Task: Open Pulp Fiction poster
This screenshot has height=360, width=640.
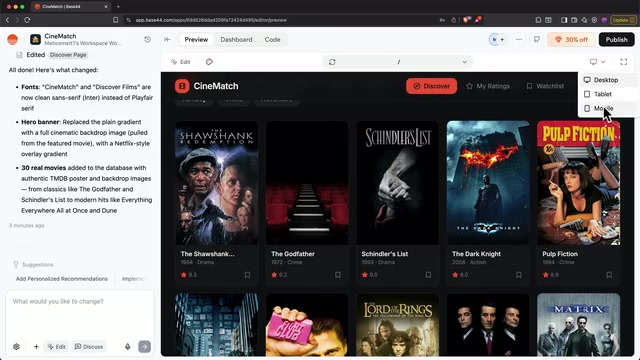Action: pyautogui.click(x=578, y=183)
